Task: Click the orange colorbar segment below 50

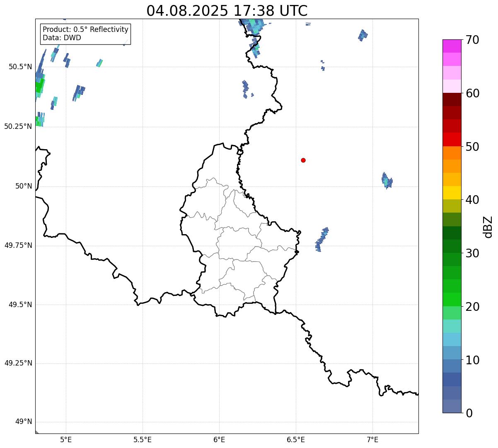Action: point(452,153)
